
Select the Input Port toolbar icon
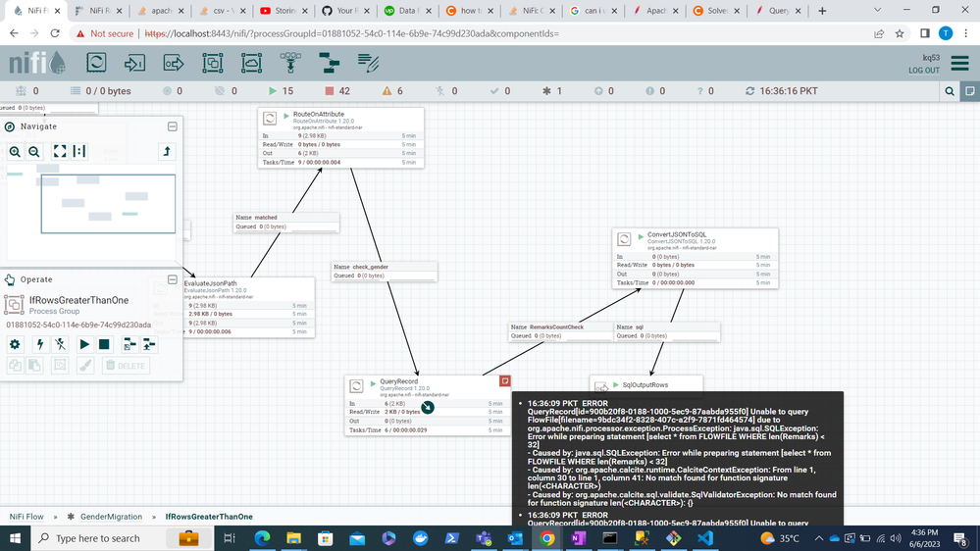coord(134,63)
